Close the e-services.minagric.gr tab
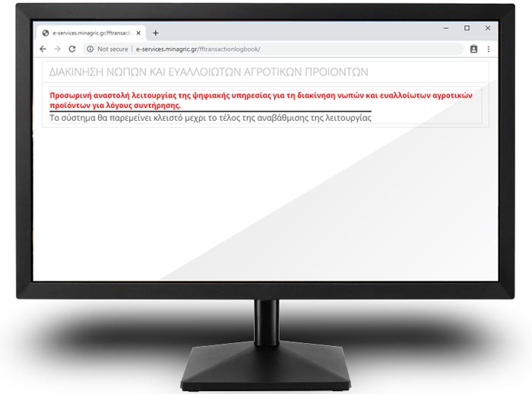Screen dimensions: 532x394 (x=138, y=33)
